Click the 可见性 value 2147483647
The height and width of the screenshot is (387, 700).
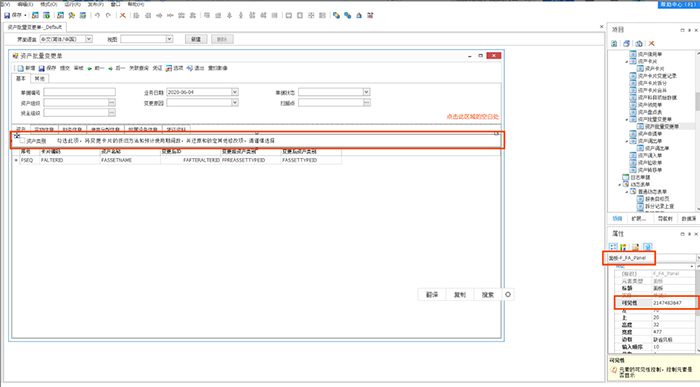(667, 303)
